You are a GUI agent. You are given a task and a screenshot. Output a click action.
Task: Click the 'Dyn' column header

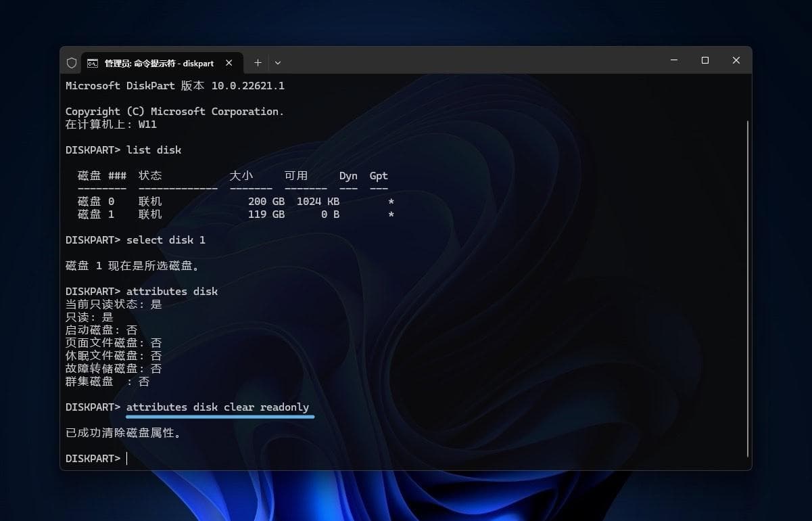click(x=348, y=176)
